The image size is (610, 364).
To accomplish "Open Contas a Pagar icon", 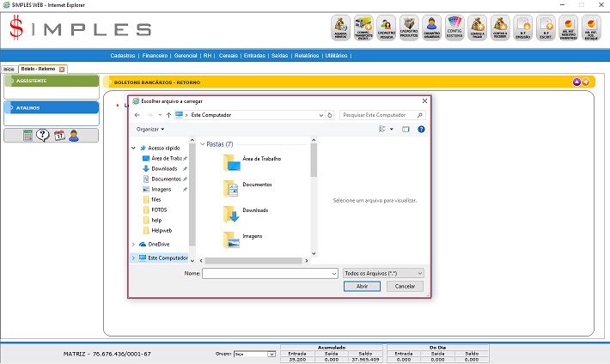I will coord(478,27).
